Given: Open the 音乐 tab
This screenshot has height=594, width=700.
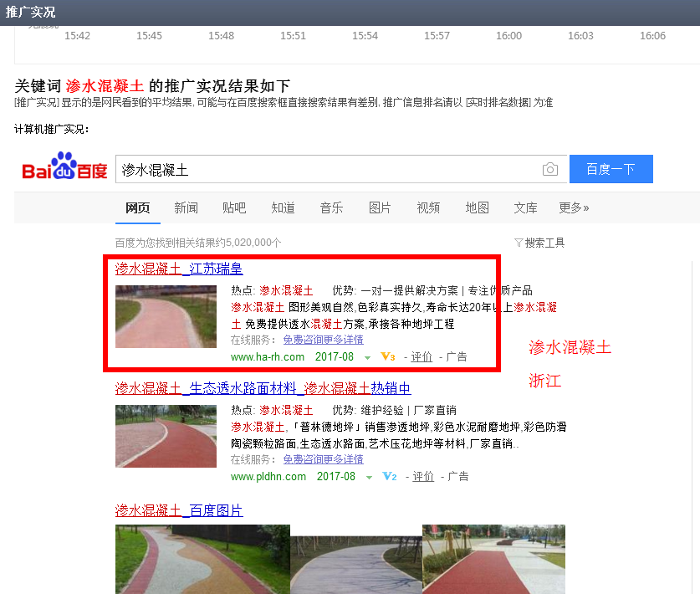Looking at the screenshot, I should 331,207.
